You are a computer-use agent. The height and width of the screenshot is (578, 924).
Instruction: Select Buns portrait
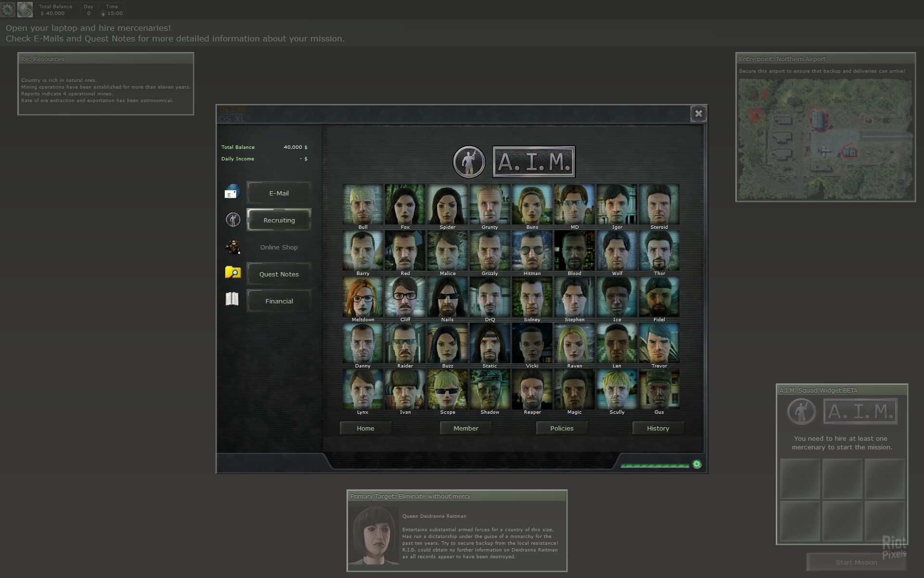[532, 204]
